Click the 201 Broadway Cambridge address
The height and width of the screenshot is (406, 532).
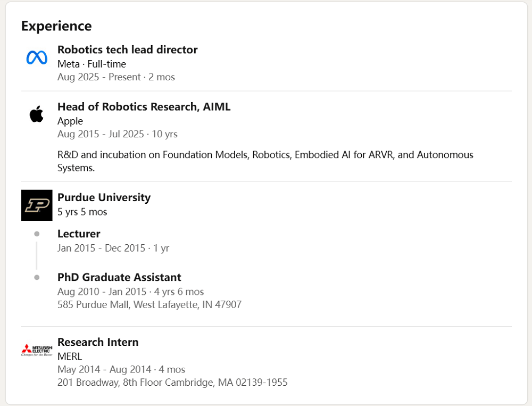click(172, 383)
